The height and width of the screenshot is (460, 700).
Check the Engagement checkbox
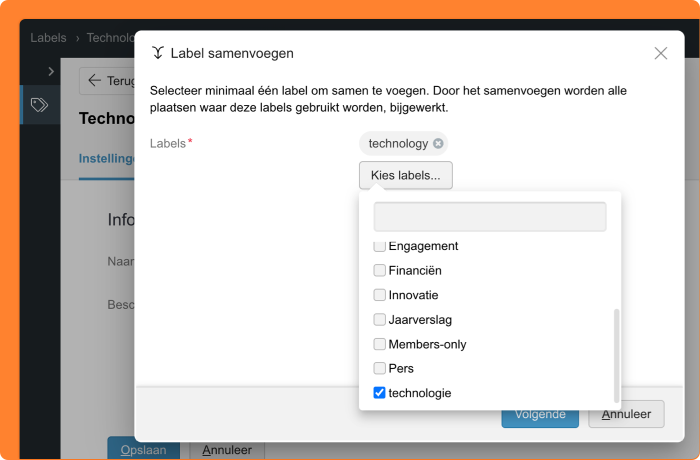coord(379,246)
